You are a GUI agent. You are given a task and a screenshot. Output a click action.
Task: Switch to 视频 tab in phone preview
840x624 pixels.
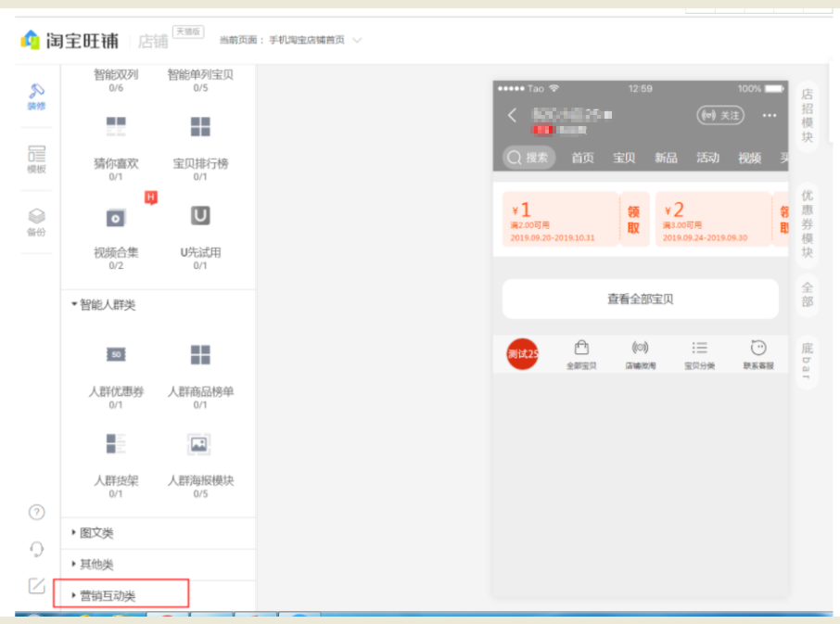click(749, 158)
